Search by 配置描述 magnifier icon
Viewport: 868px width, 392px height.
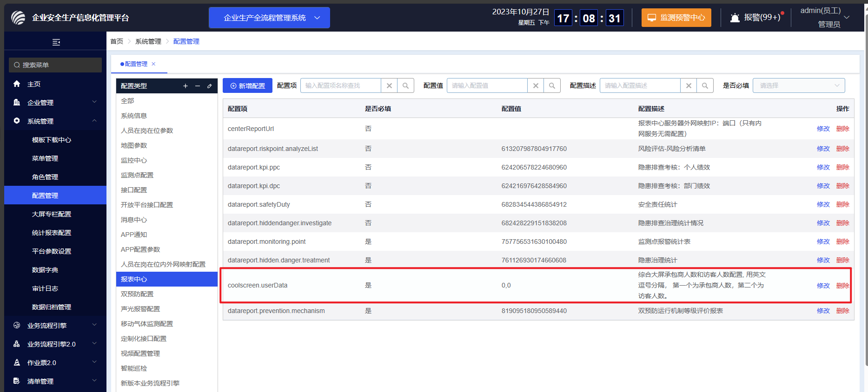pos(705,85)
